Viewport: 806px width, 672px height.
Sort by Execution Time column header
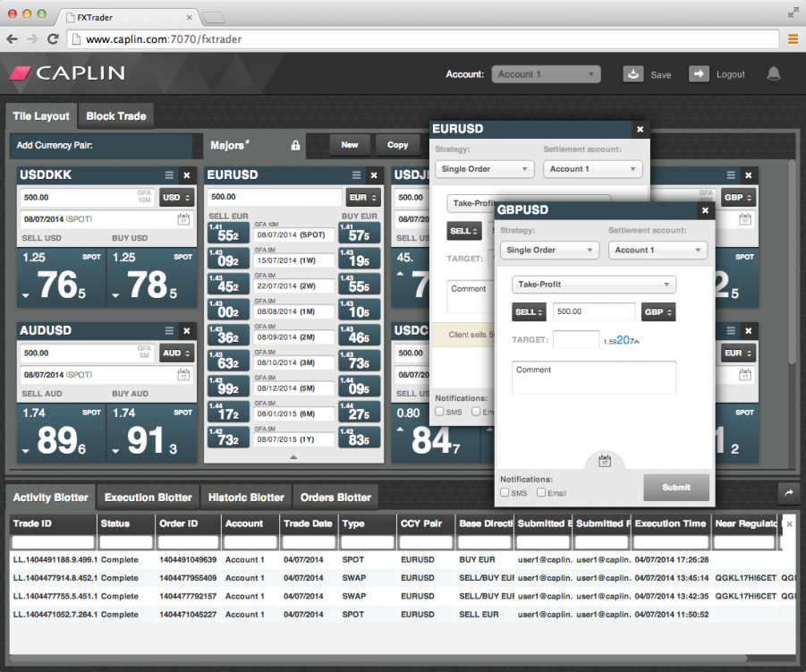670,524
